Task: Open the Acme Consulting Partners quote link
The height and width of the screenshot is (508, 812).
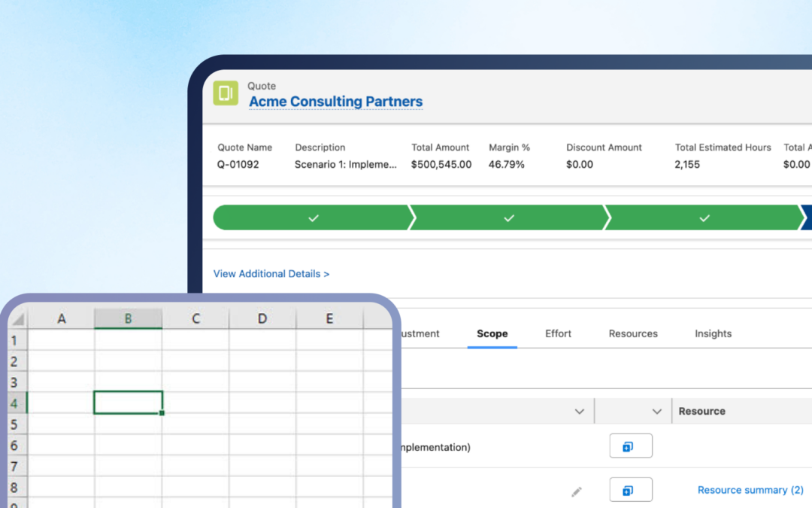Action: (x=335, y=102)
